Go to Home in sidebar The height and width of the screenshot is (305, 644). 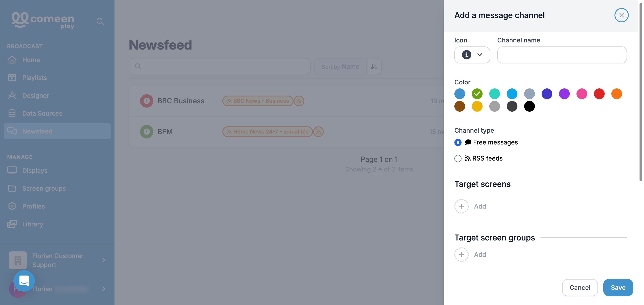[57, 60]
